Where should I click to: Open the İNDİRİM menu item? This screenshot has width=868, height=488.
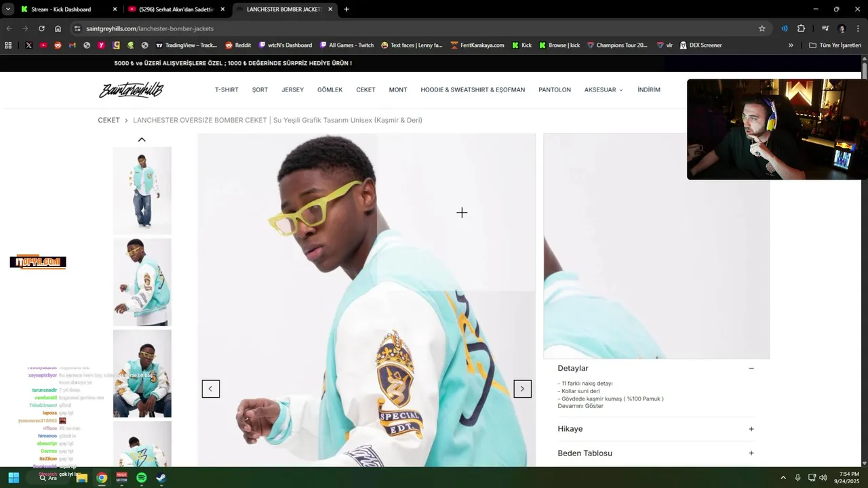[x=649, y=89]
